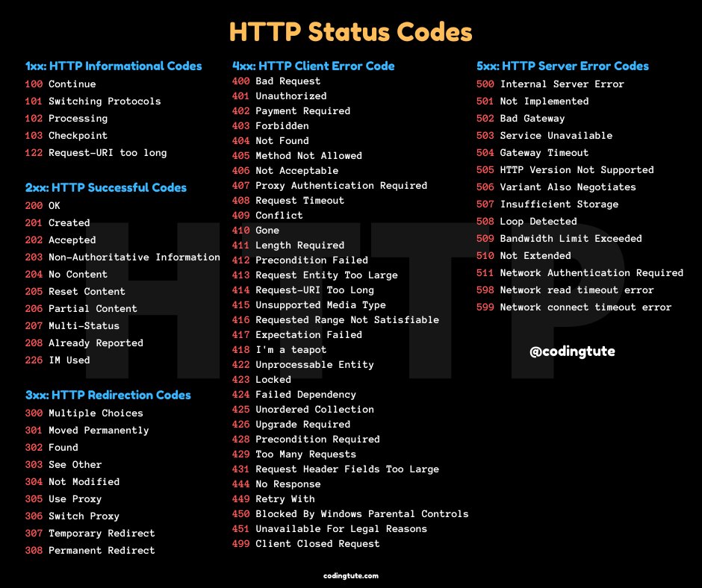Viewport: 702px width, 588px height.
Task: Click "204 No Content" entry
Action: [x=66, y=275]
